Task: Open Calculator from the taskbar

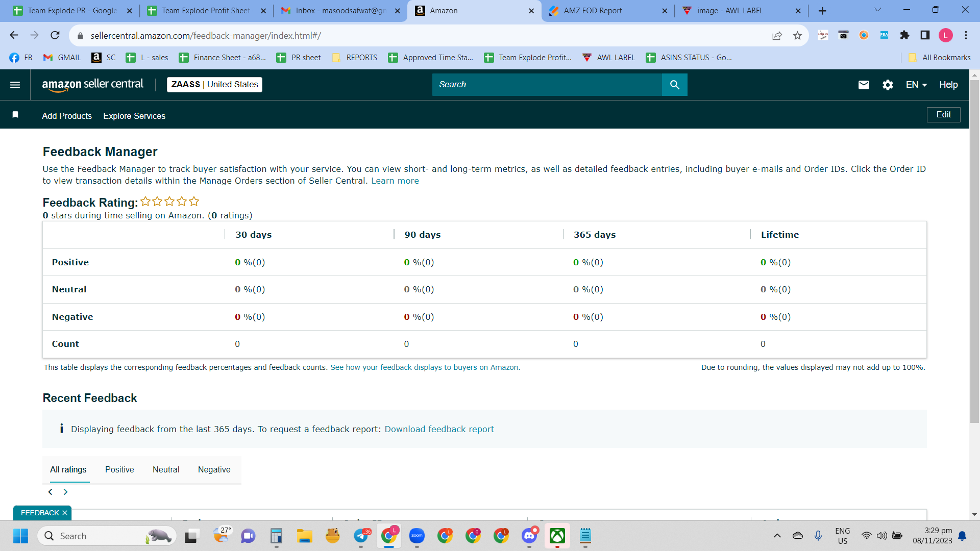Action: point(276,536)
